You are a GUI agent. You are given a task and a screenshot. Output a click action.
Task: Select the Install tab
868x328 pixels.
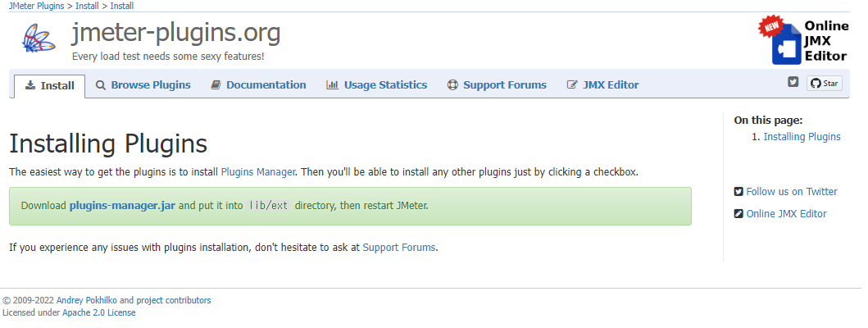tap(49, 86)
